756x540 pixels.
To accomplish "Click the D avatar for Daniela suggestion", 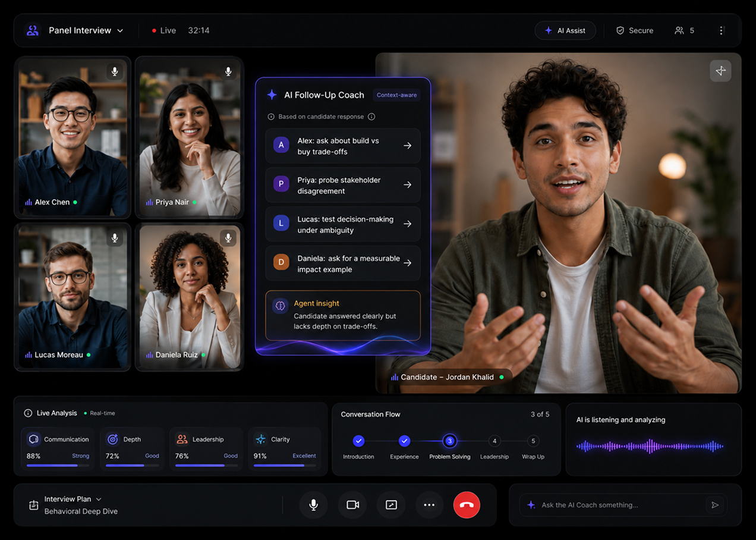I will tap(281, 262).
